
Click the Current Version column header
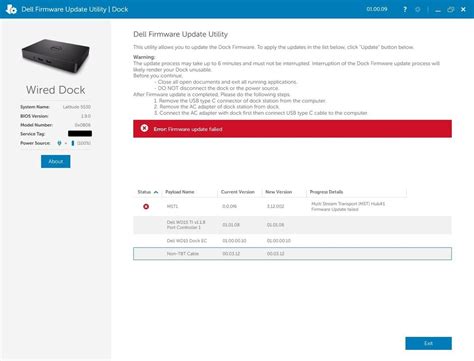pos(238,192)
